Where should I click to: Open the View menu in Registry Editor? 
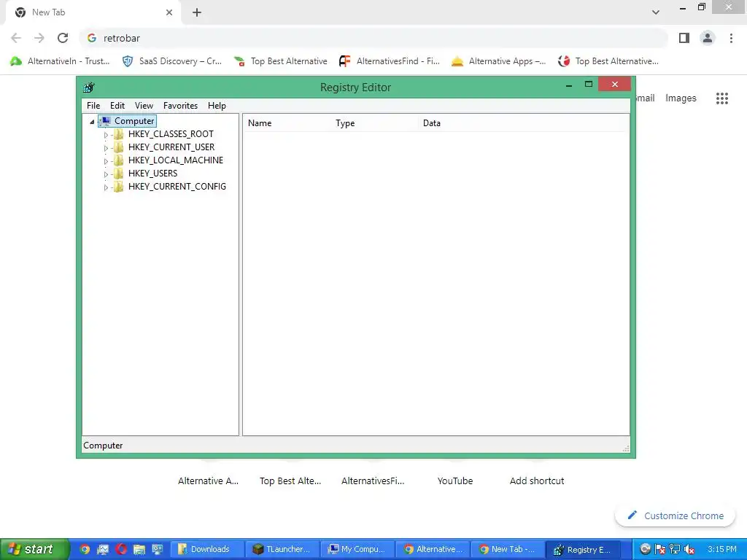click(x=144, y=106)
